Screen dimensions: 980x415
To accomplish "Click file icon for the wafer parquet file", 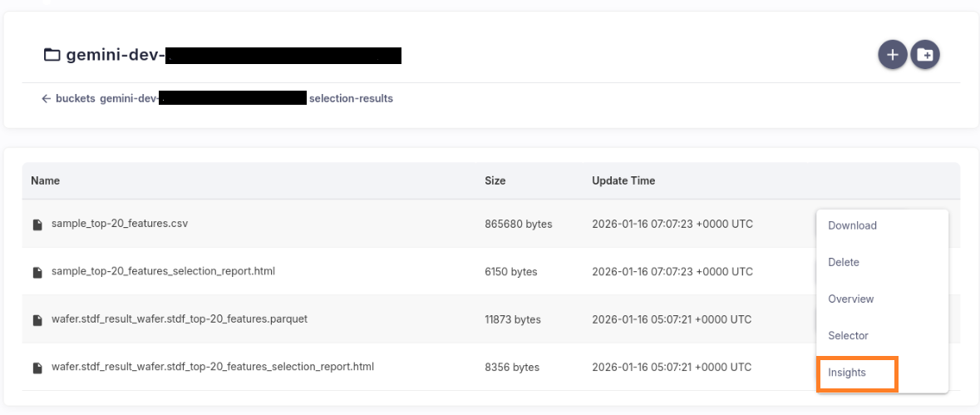I will click(x=37, y=319).
